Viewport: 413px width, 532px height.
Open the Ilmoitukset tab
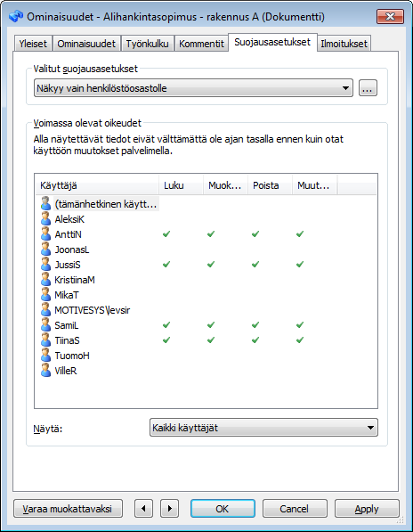tap(344, 44)
